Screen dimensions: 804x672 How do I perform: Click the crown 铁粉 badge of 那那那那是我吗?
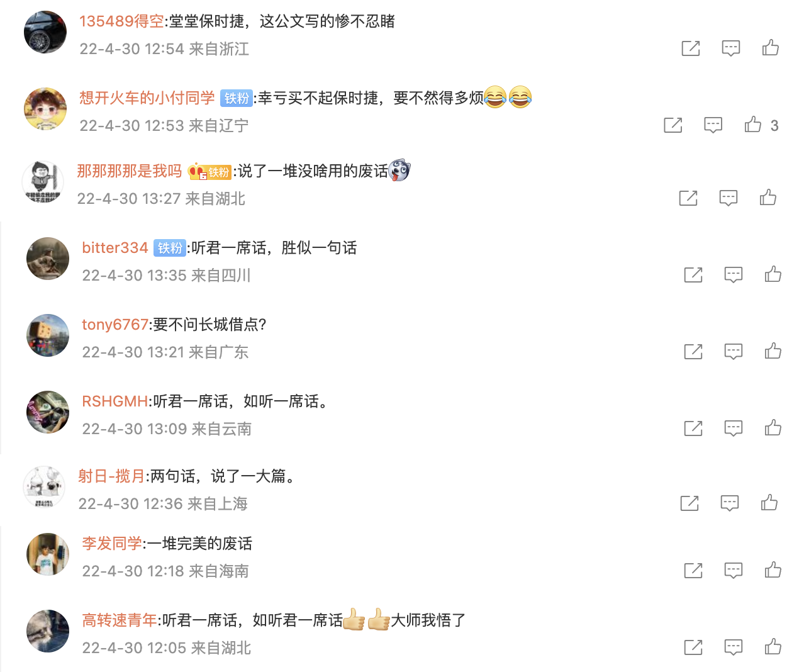pyautogui.click(x=210, y=171)
